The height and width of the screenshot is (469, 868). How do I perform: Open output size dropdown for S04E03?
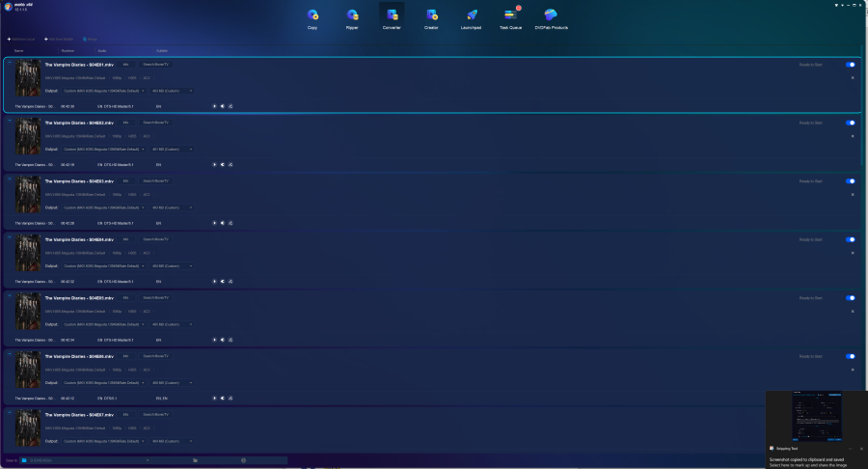tap(172, 207)
